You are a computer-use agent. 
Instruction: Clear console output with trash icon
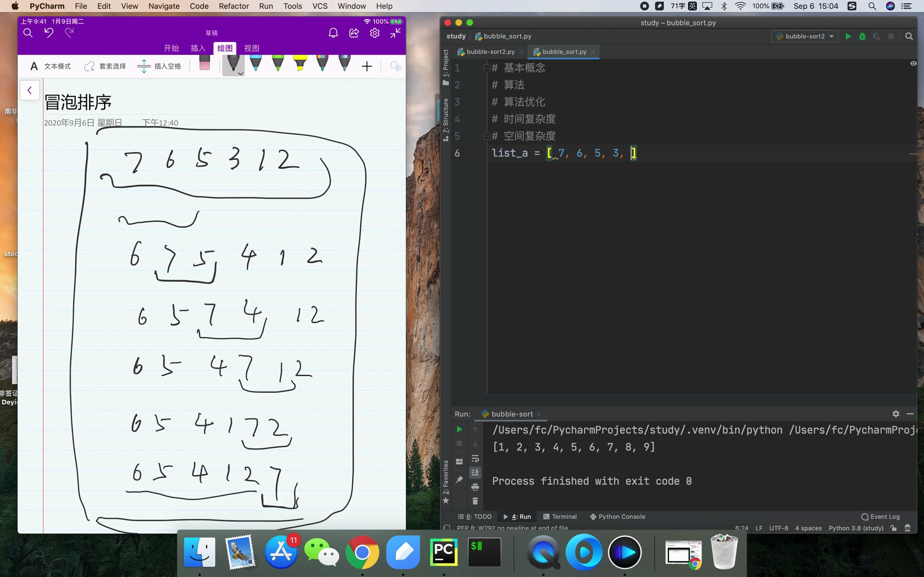pos(475,501)
